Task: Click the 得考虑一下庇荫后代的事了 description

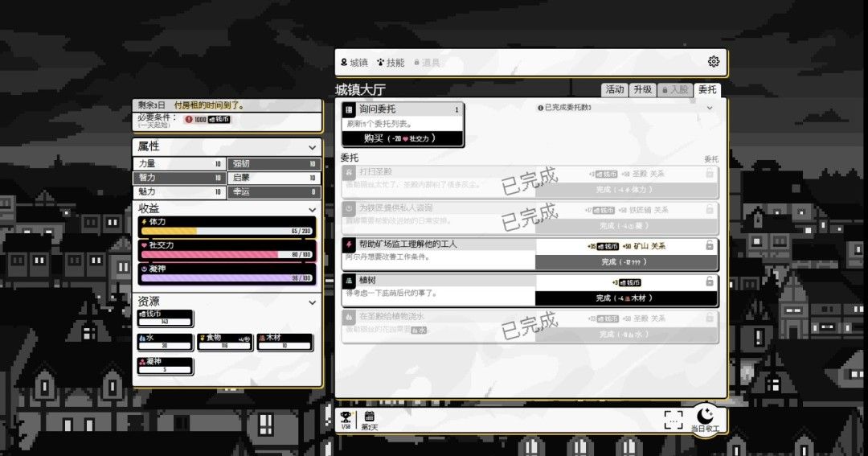Action: tap(392, 293)
